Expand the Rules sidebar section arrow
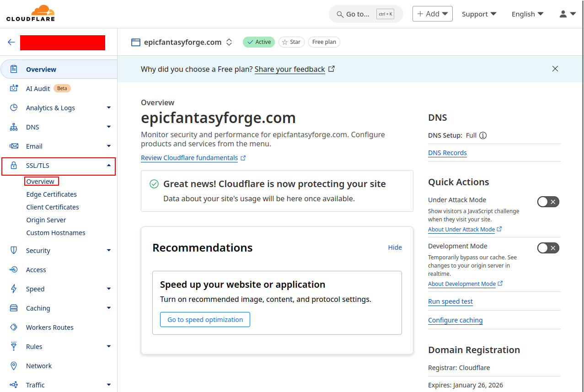Viewport: 584px width, 392px height. (x=109, y=346)
